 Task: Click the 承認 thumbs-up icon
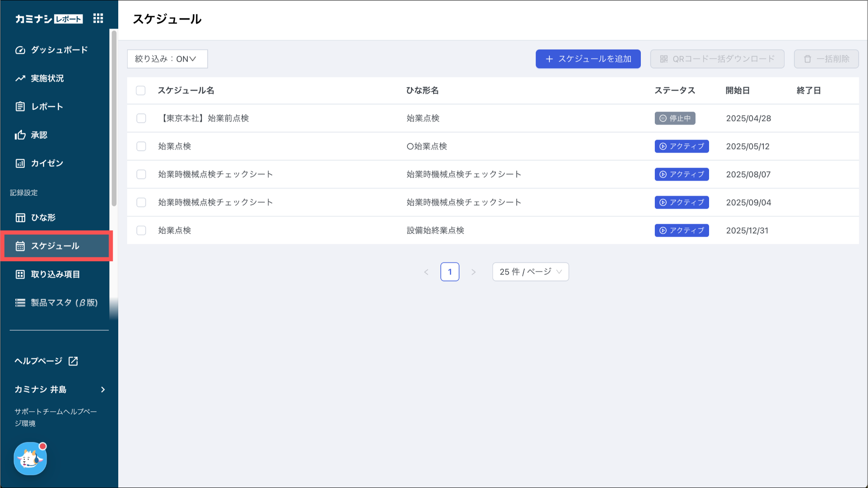[x=20, y=135]
